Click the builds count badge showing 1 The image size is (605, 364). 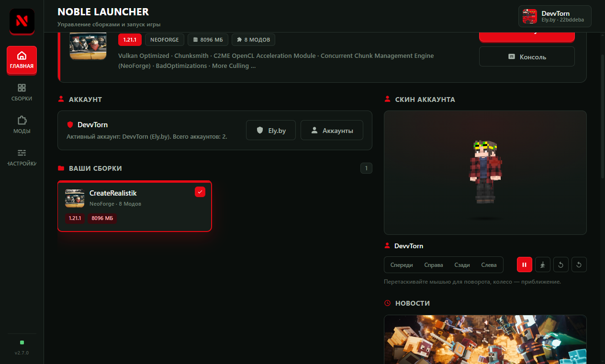tap(366, 168)
